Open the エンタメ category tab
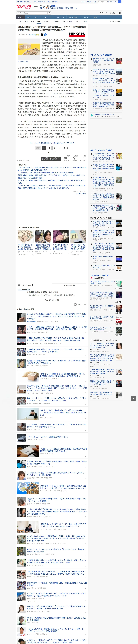The height and width of the screenshot is (644, 138). coord(47,21)
